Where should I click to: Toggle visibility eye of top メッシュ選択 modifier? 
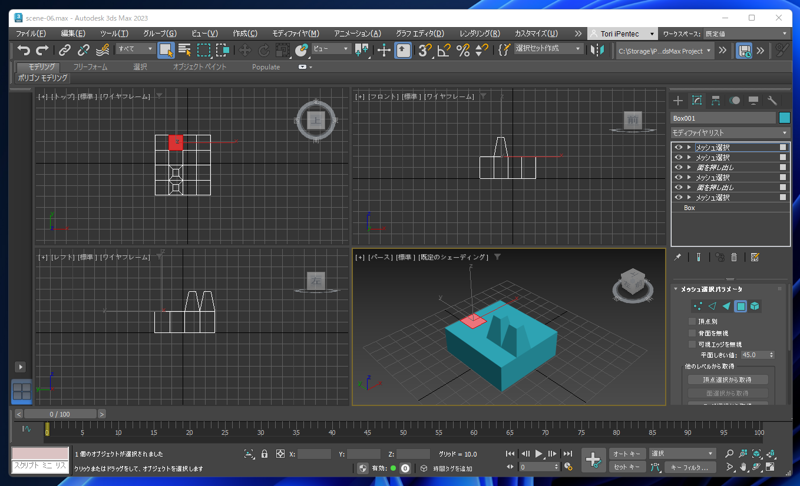click(679, 147)
